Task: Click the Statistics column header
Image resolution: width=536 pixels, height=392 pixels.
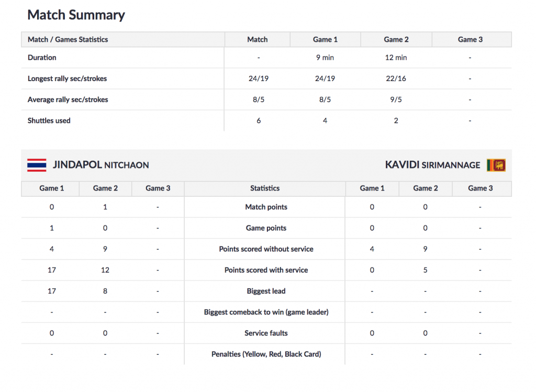Action: (x=265, y=188)
